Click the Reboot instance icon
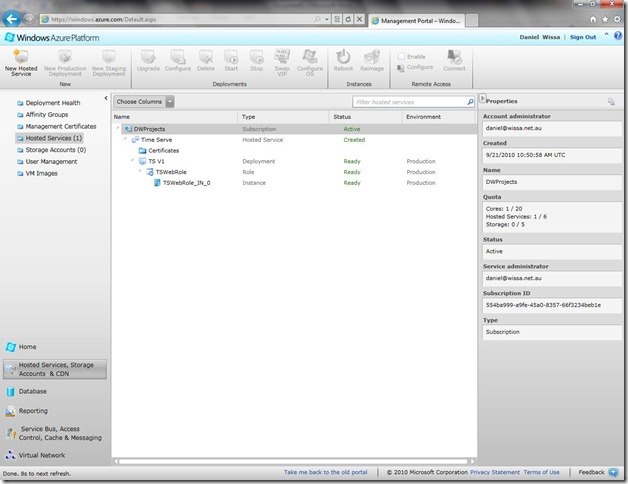628x484 pixels. 343,58
